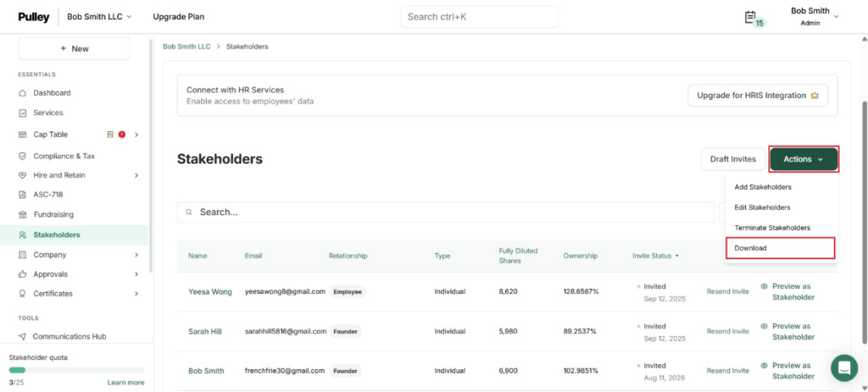Choose Download in the Actions menu
Image resolution: width=868 pixels, height=392 pixels.
751,248
